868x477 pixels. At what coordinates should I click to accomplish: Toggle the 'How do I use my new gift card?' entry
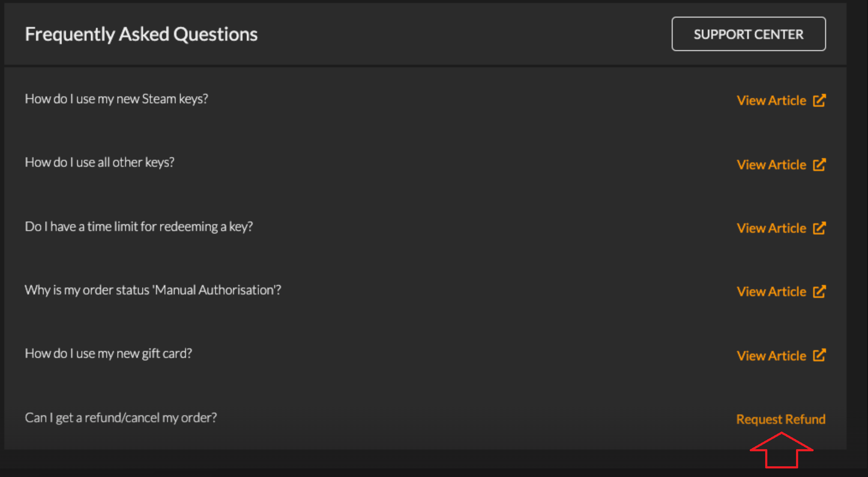109,354
